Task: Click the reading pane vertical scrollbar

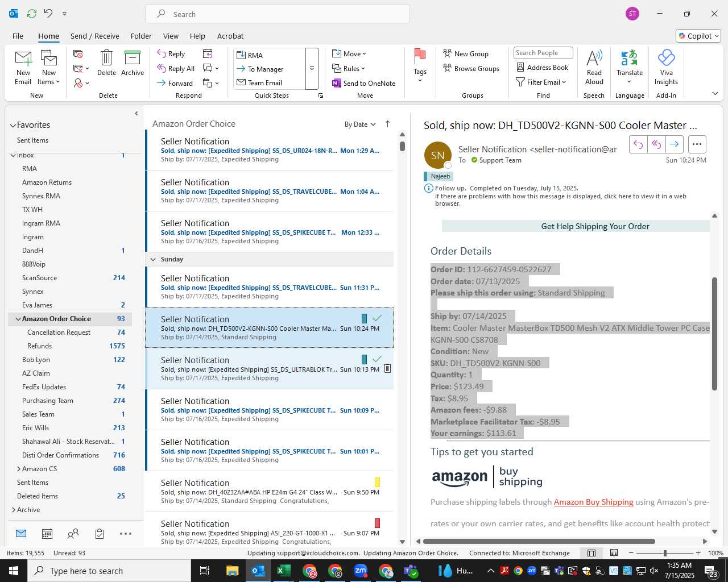Action: click(714, 334)
